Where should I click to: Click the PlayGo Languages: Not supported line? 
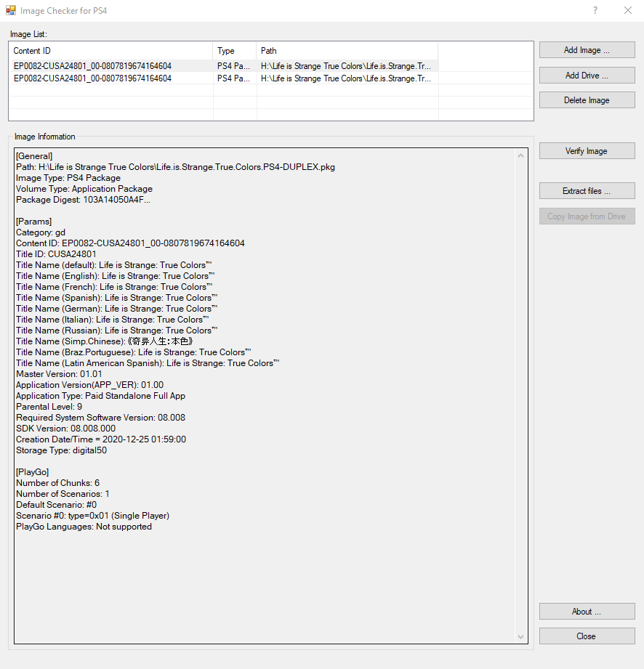coord(84,527)
